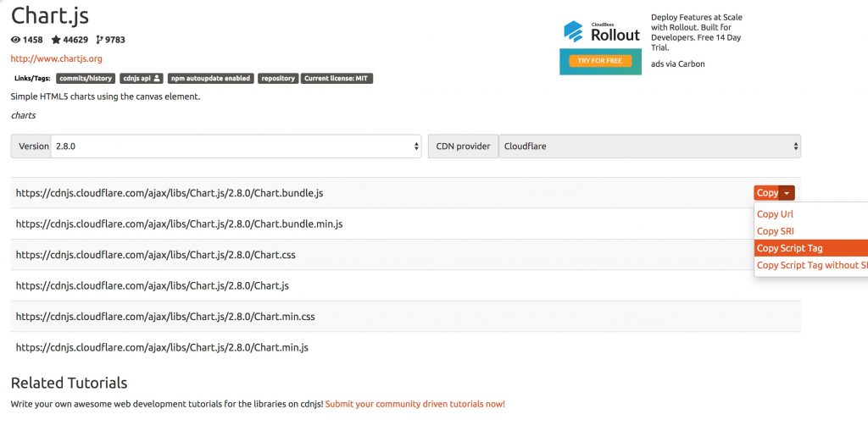Choose Copy Script Tag without SRI

point(811,265)
